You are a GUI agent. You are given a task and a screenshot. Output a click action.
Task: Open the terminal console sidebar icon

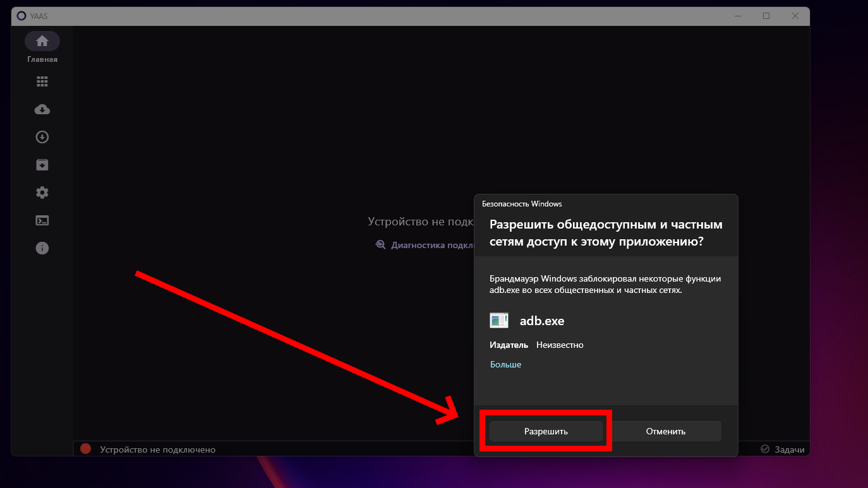42,220
